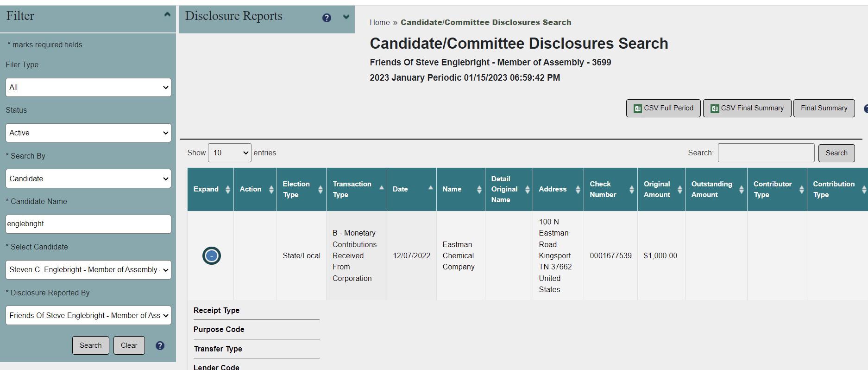This screenshot has width=868, height=370.
Task: Click the Disclosure Reports help question icon
Action: pyautogui.click(x=327, y=18)
